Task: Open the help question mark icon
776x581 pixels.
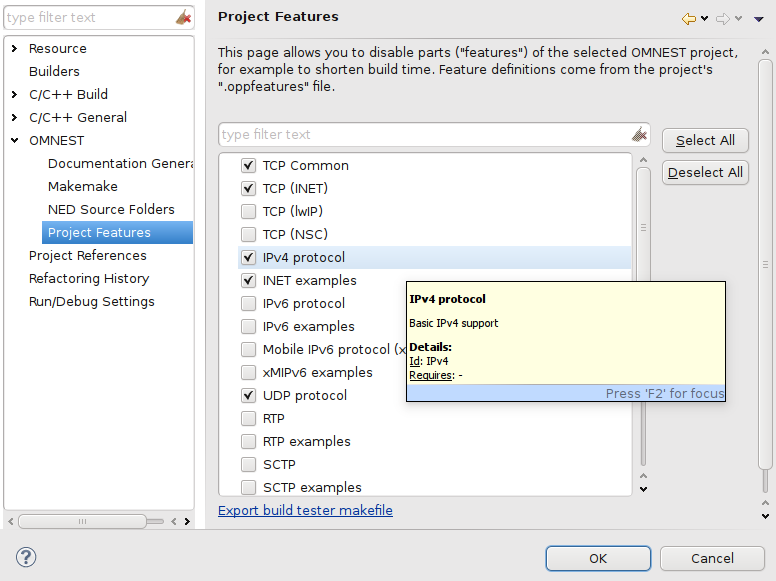Action: tap(26, 557)
